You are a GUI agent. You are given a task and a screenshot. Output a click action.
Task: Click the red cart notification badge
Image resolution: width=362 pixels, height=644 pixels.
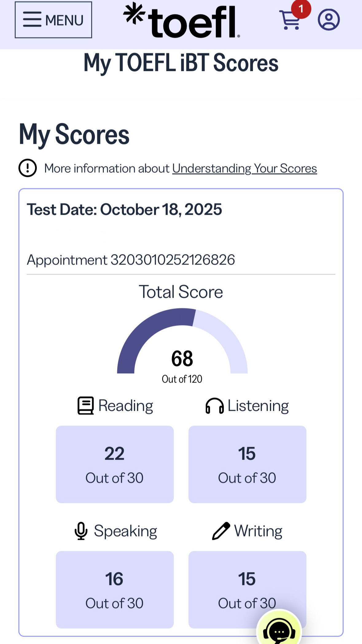tap(301, 9)
